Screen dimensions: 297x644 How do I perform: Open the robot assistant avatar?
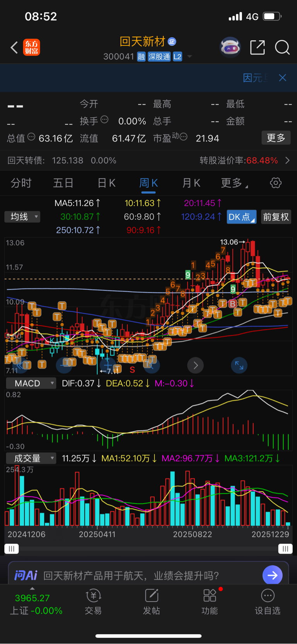(x=230, y=48)
